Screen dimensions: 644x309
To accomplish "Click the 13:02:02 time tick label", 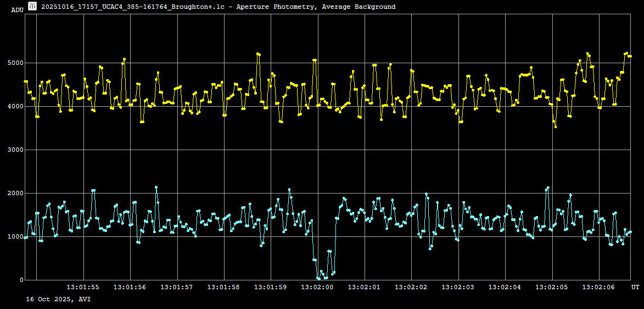I will point(411,287).
